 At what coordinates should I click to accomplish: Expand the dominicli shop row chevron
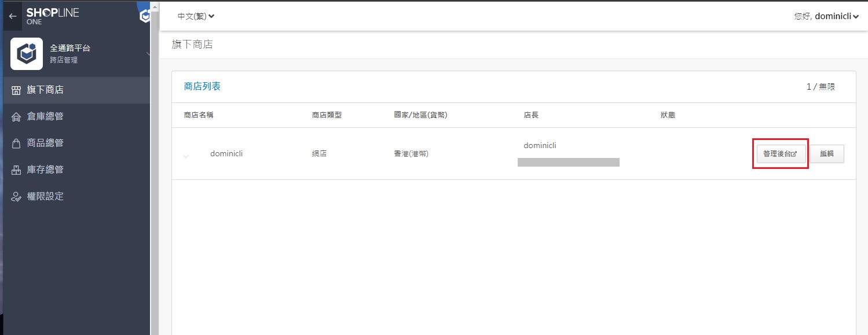pos(186,156)
